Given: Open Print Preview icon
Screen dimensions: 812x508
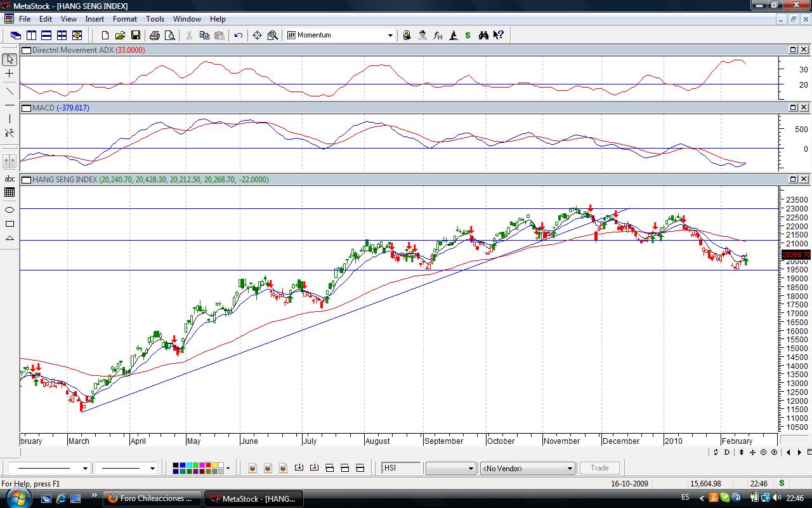Looking at the screenshot, I should click(x=169, y=36).
